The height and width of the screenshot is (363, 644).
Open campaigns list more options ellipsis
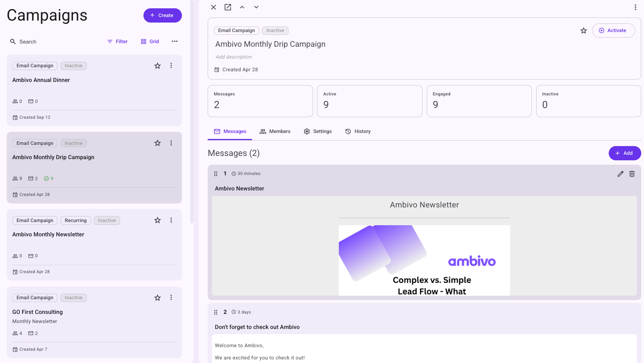click(x=175, y=42)
